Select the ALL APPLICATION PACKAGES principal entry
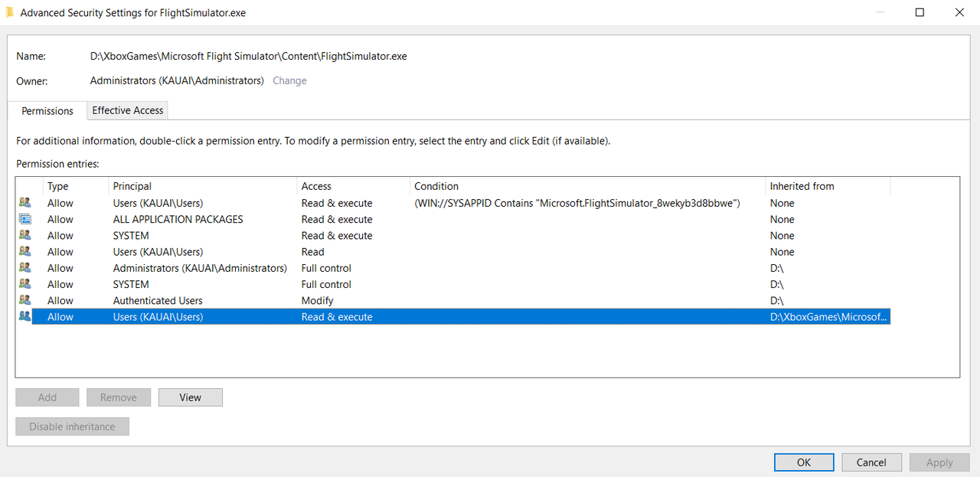 [178, 219]
